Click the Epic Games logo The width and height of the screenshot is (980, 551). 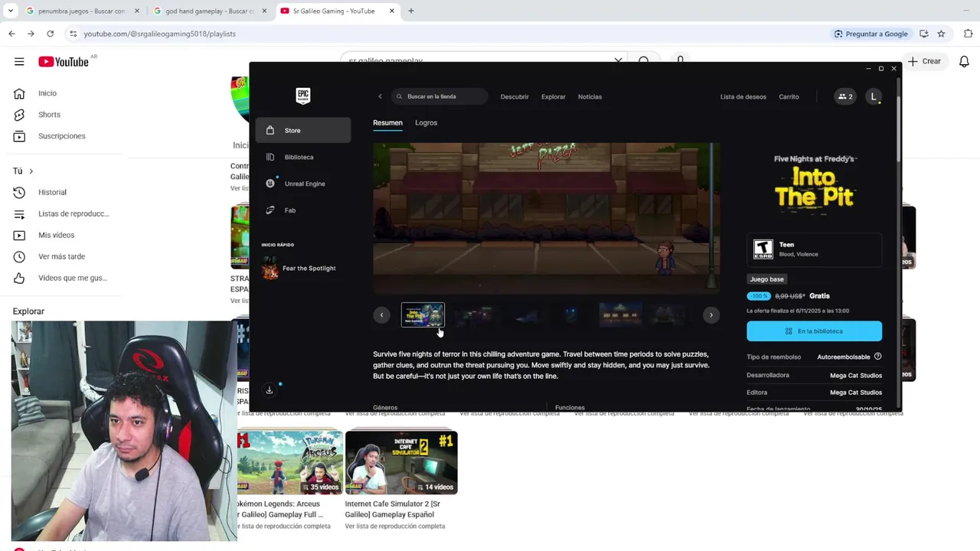(303, 96)
